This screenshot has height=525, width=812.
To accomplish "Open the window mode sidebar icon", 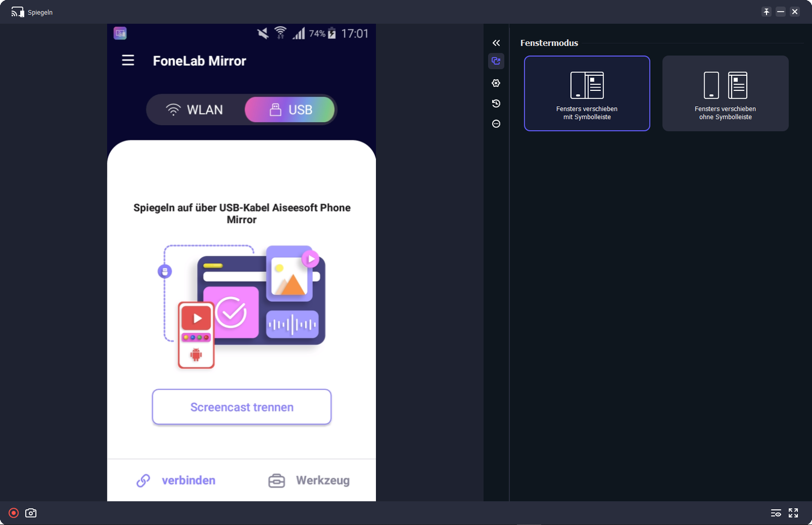I will coord(496,61).
